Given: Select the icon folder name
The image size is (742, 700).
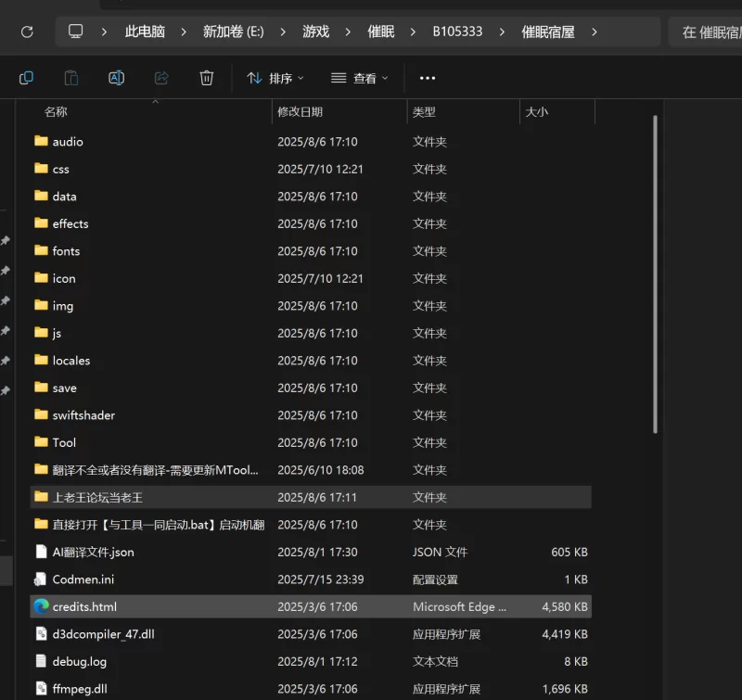Looking at the screenshot, I should 64,278.
